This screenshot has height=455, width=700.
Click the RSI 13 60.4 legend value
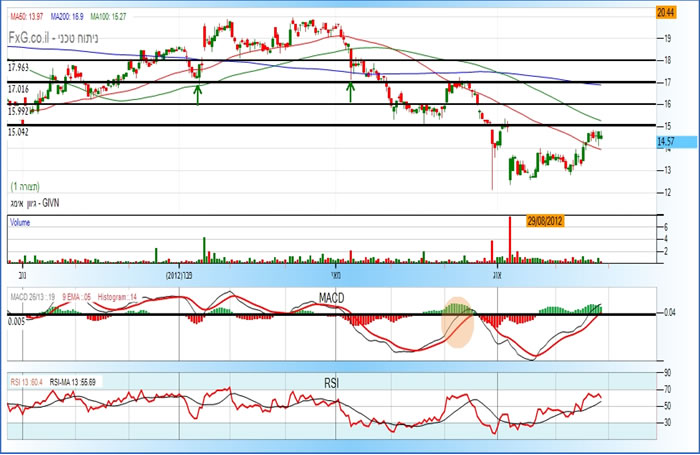click(27, 382)
